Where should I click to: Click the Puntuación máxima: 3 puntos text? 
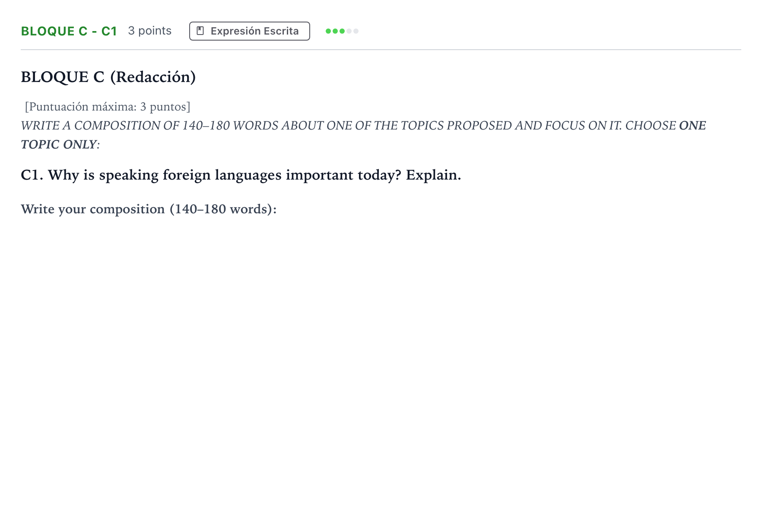(x=108, y=107)
